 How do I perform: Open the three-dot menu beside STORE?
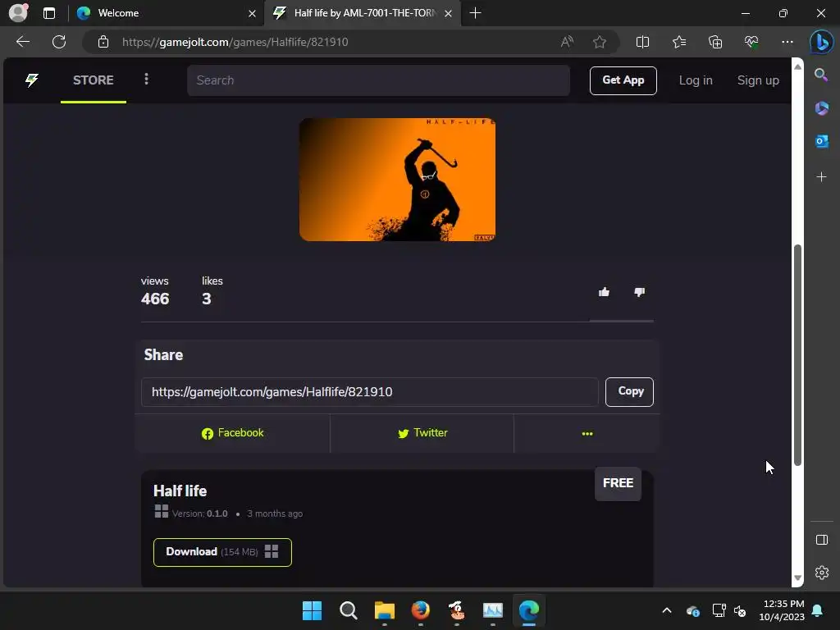[x=146, y=80]
